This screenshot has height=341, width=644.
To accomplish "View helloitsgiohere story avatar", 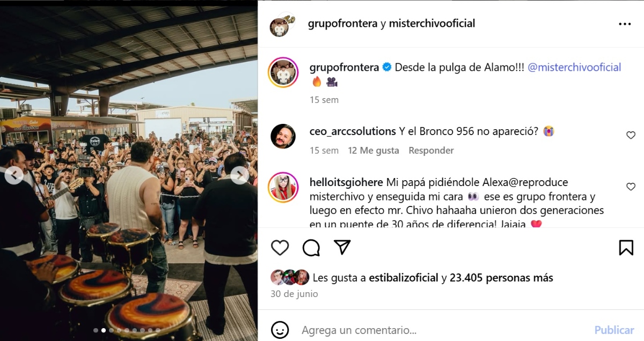I will pyautogui.click(x=283, y=187).
